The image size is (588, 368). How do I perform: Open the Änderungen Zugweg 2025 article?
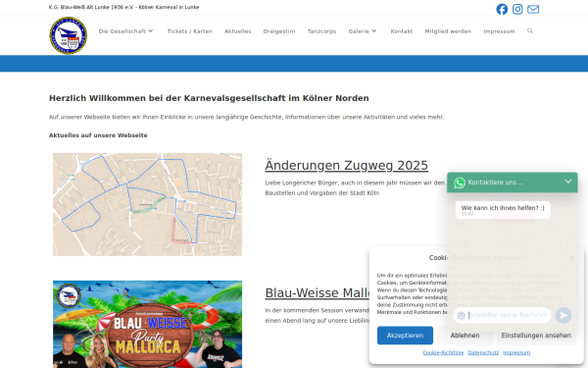[x=347, y=165]
